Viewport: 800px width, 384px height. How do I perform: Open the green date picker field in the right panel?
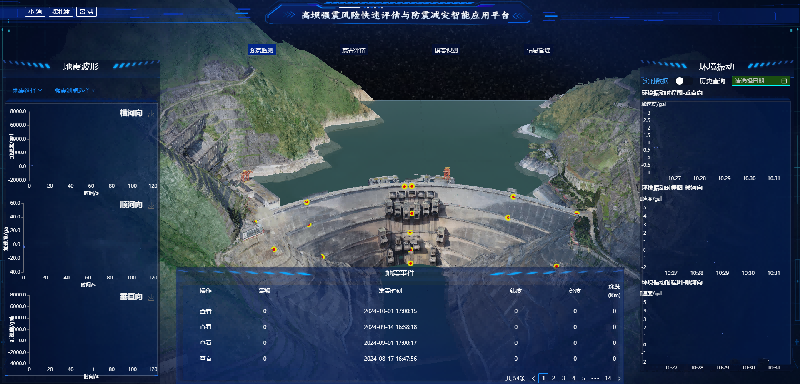point(761,81)
